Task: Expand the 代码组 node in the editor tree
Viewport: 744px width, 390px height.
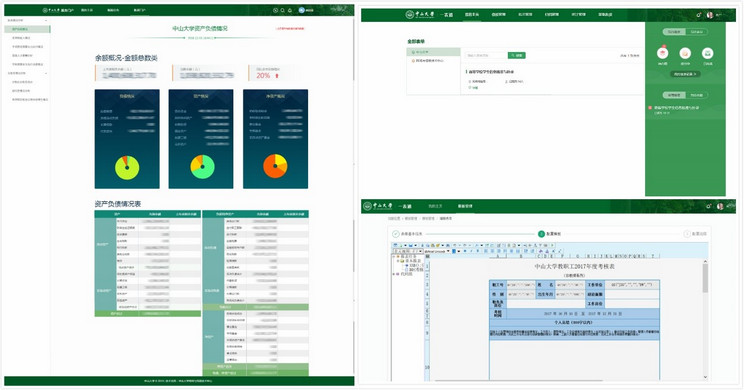Action: click(x=394, y=274)
